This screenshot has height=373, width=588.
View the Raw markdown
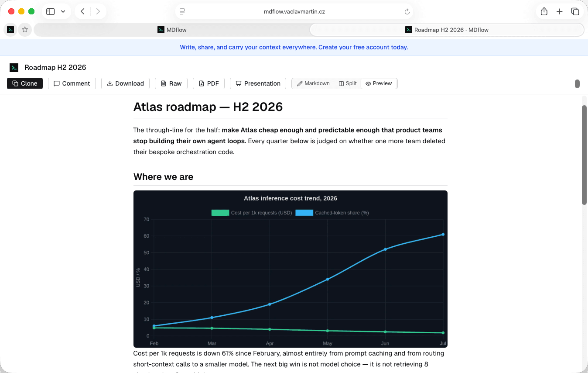171,83
